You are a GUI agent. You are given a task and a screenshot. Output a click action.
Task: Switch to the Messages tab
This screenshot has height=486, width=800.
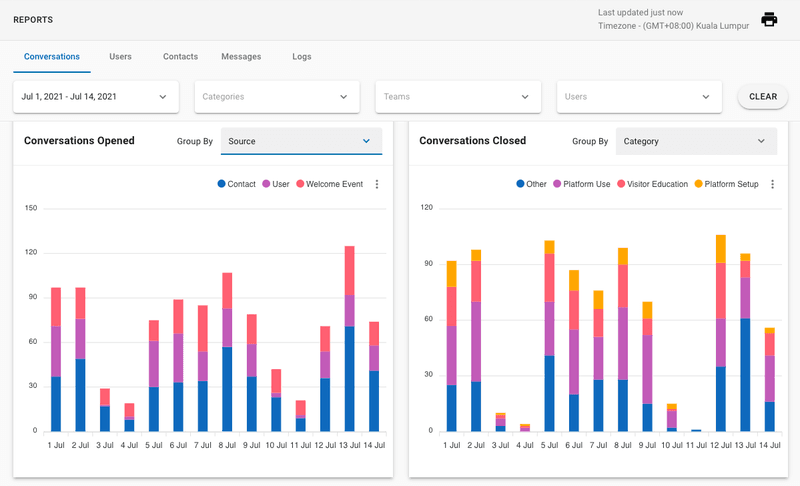[x=241, y=57]
